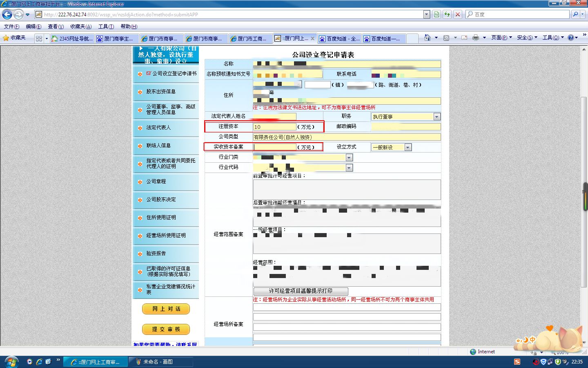Click the 网上对话 button
This screenshot has width=588, height=368.
[x=166, y=309]
